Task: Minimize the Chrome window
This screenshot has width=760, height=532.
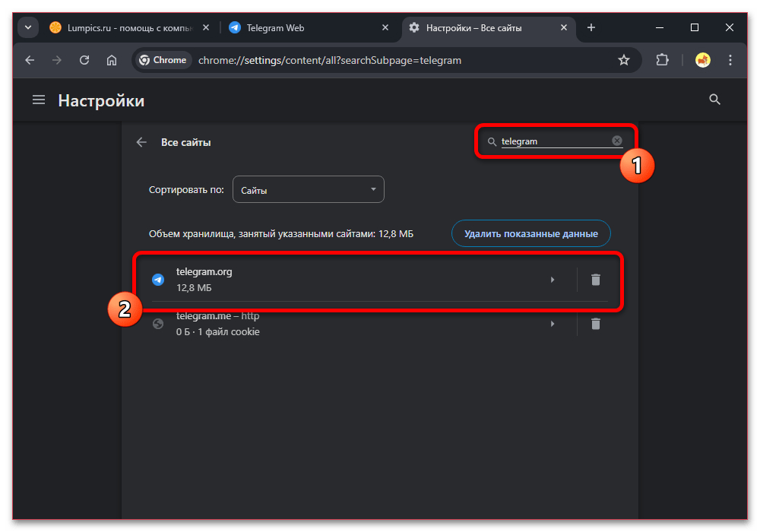Action: (x=659, y=27)
